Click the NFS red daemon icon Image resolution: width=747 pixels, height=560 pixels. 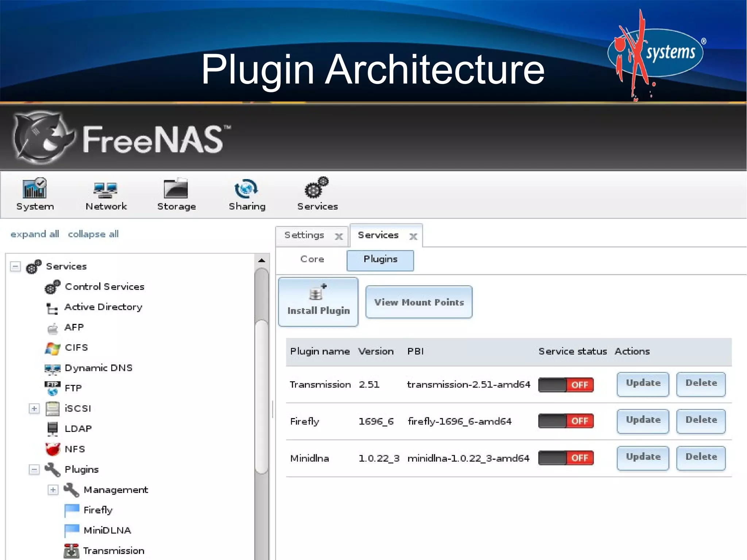(53, 449)
